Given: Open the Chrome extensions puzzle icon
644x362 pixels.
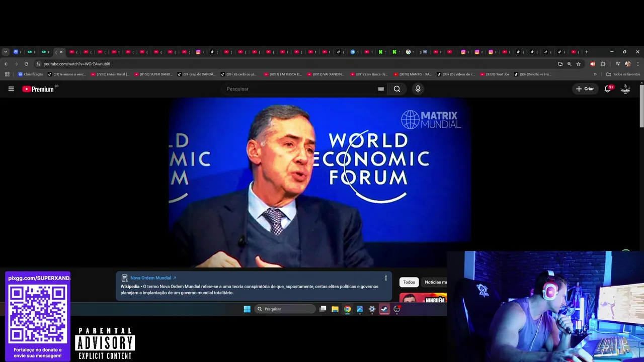Looking at the screenshot, I should pos(603,64).
